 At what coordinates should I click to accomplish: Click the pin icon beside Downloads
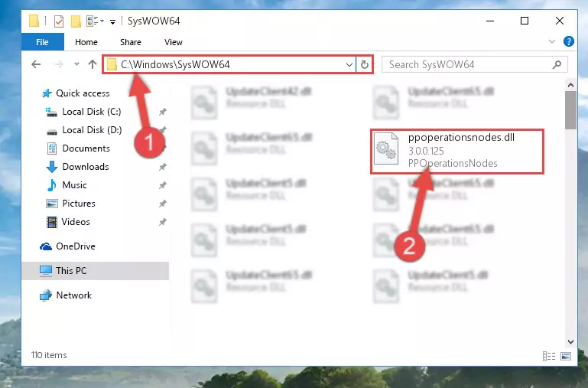[x=162, y=167]
